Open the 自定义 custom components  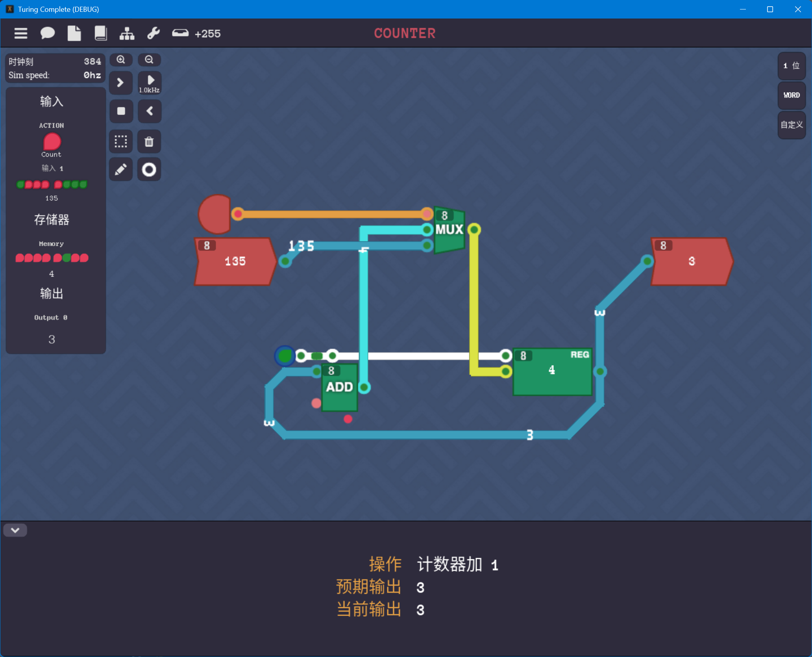click(791, 125)
